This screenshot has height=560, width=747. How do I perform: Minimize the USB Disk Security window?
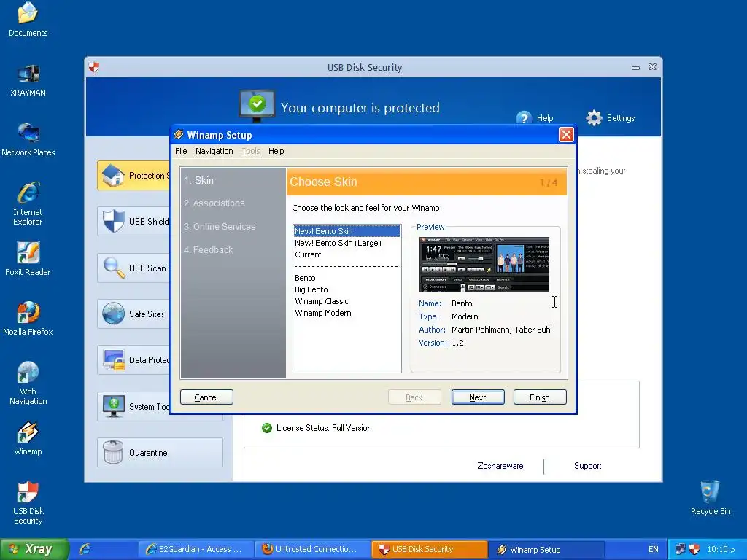pyautogui.click(x=635, y=67)
